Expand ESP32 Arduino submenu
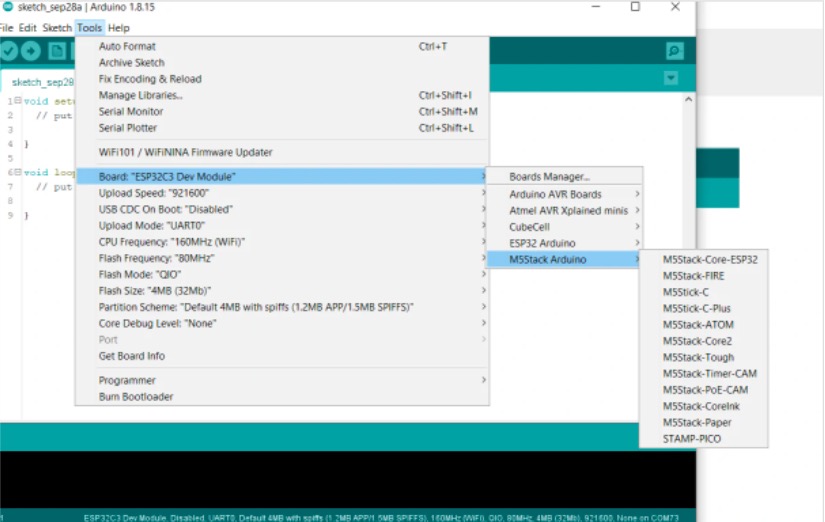This screenshot has width=825, height=522. tap(564, 243)
